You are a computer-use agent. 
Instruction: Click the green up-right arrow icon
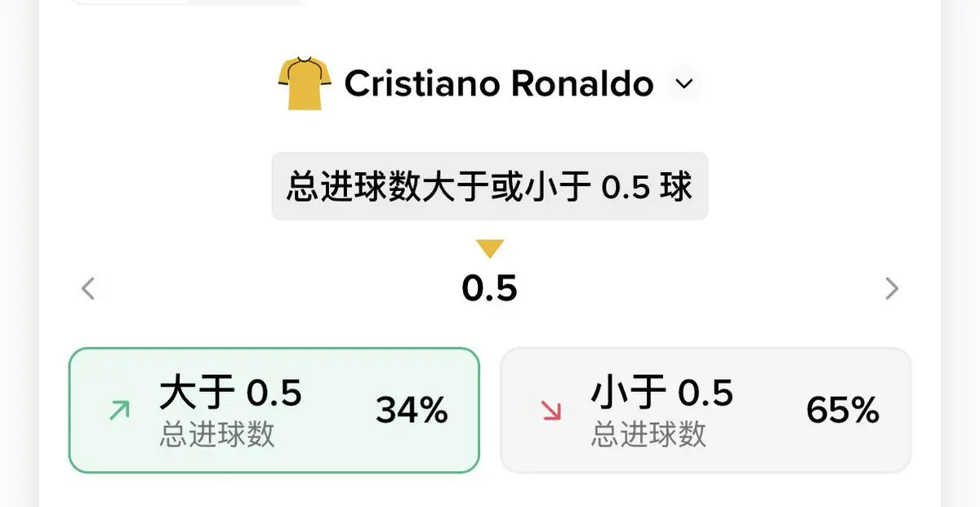(119, 411)
